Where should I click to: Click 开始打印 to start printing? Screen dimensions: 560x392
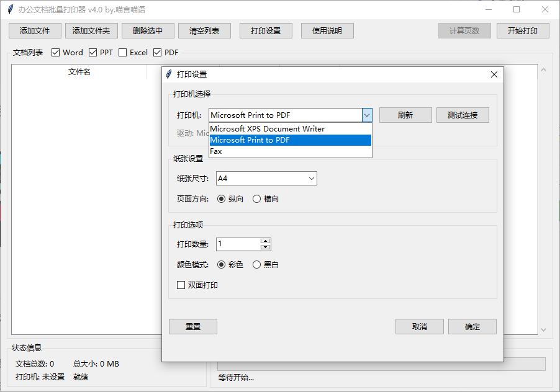point(523,30)
